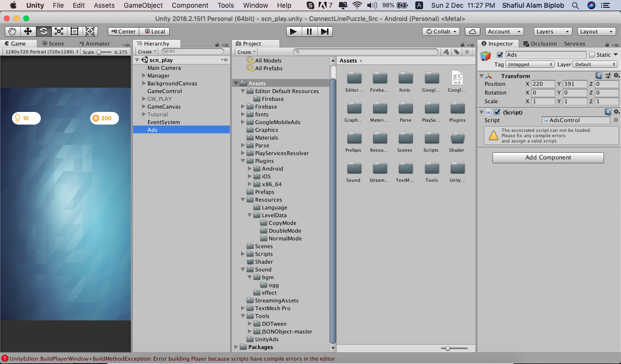The width and height of the screenshot is (621, 364).
Task: Select the Rect Transform tool
Action: click(x=74, y=31)
